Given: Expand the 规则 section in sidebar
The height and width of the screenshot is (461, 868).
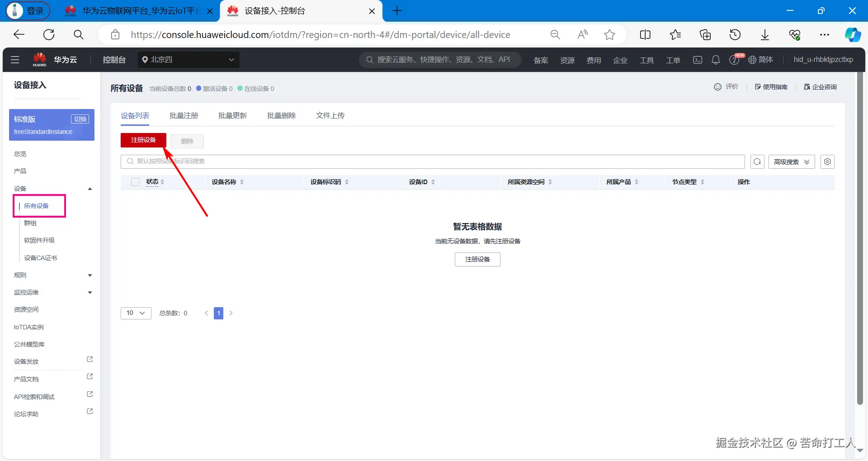Looking at the screenshot, I should [x=90, y=275].
